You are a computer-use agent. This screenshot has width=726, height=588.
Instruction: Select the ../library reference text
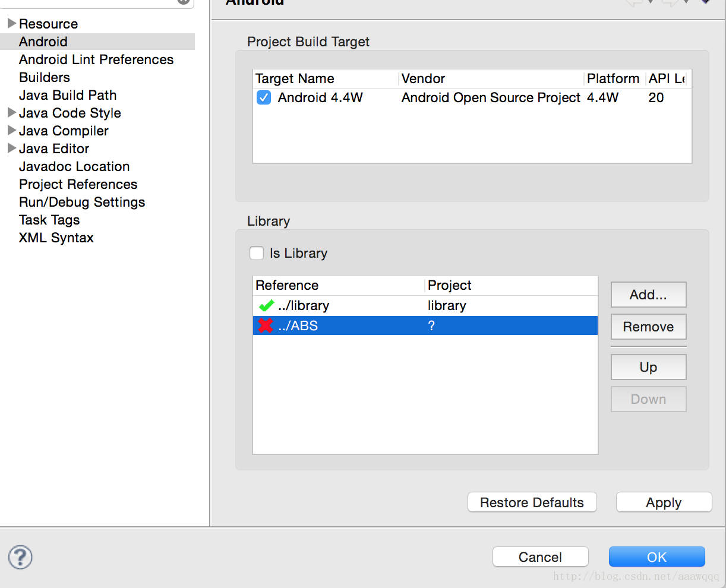point(304,306)
